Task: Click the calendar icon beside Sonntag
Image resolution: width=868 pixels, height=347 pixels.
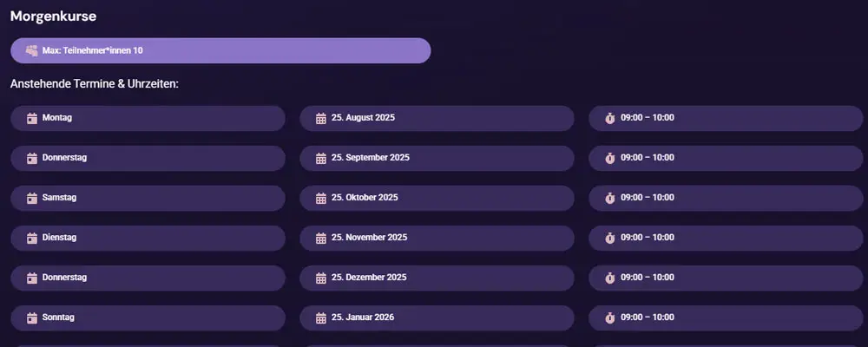Action: point(32,318)
